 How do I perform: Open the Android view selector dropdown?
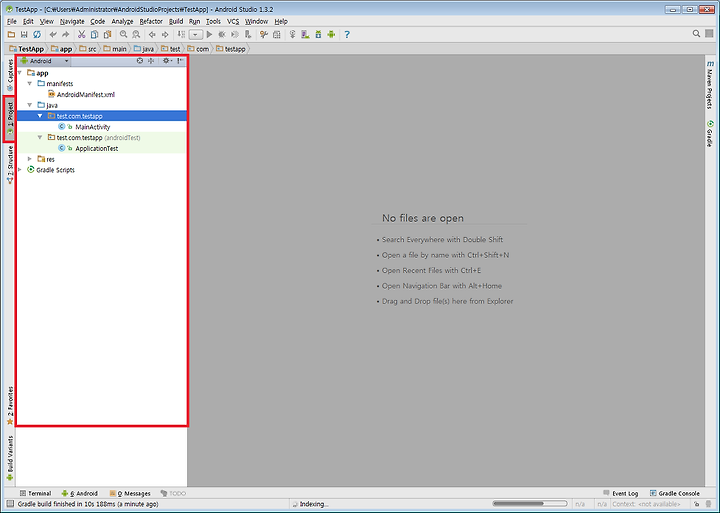pyautogui.click(x=44, y=61)
